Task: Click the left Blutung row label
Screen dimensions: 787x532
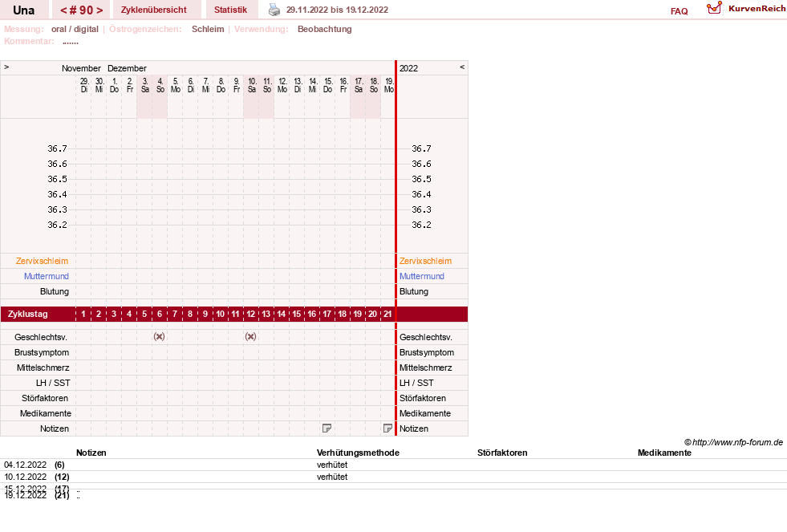Action: pyautogui.click(x=55, y=291)
